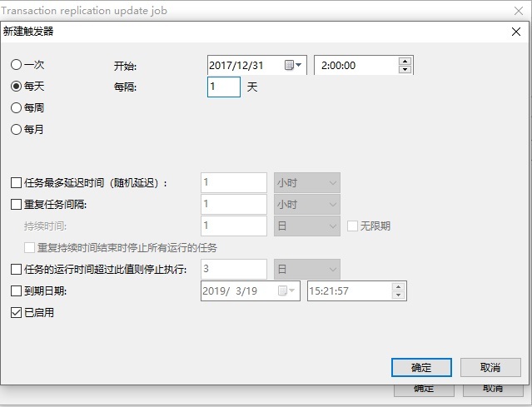Click partially hidden 取消 button in background window
This screenshot has width=532, height=407.
click(x=494, y=390)
